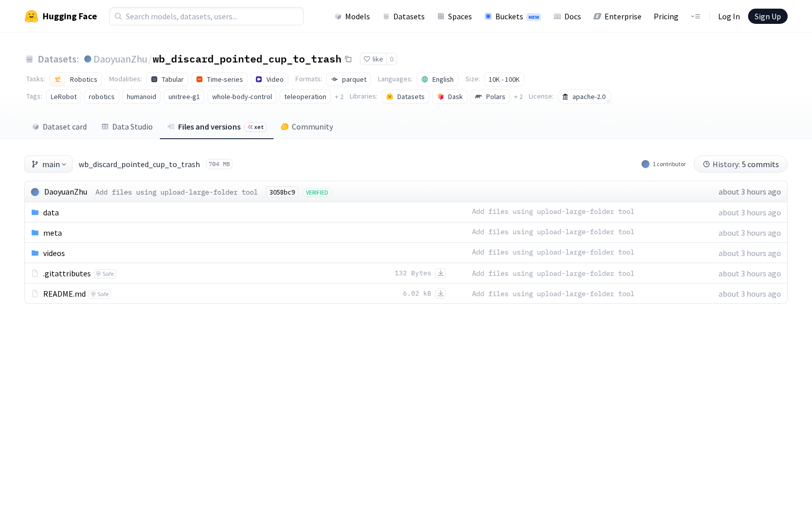Click the Polars library tag
Viewport: 812px width, 508px height.
[490, 97]
